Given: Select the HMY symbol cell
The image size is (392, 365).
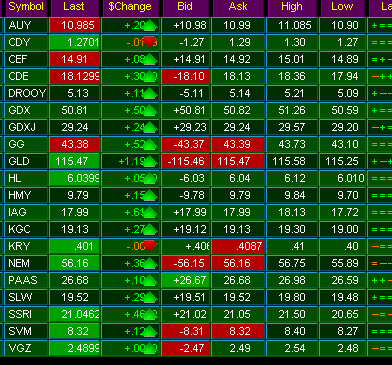Looking at the screenshot, I should (26, 195).
